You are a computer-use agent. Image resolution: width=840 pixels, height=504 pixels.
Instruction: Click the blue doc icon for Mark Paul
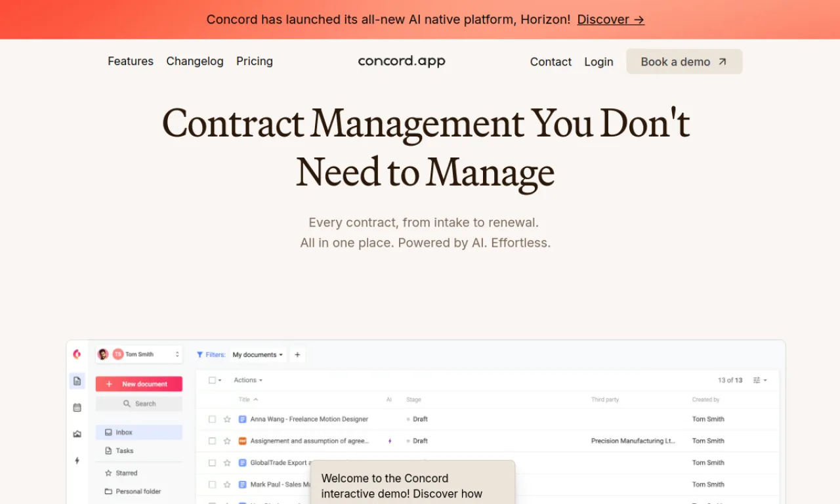242,484
